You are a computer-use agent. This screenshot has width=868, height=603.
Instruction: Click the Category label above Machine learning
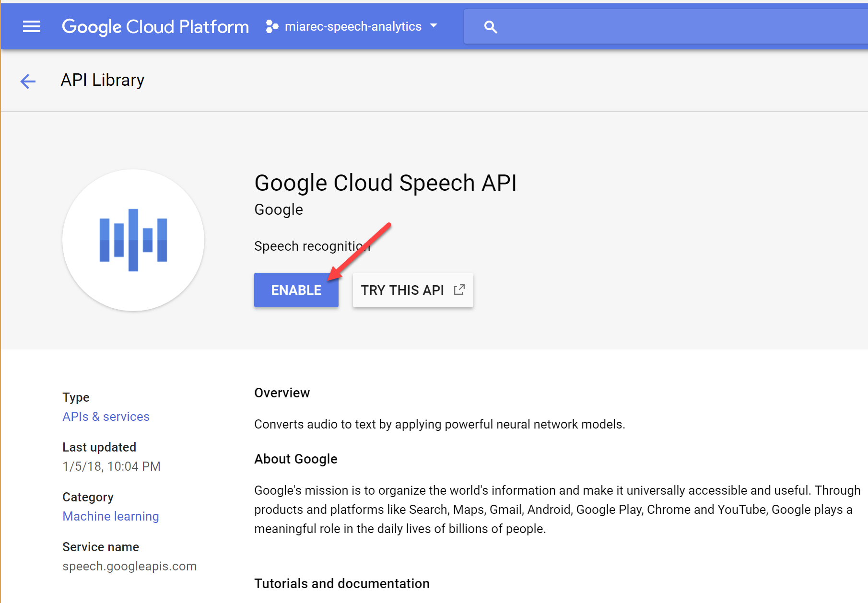(x=88, y=497)
